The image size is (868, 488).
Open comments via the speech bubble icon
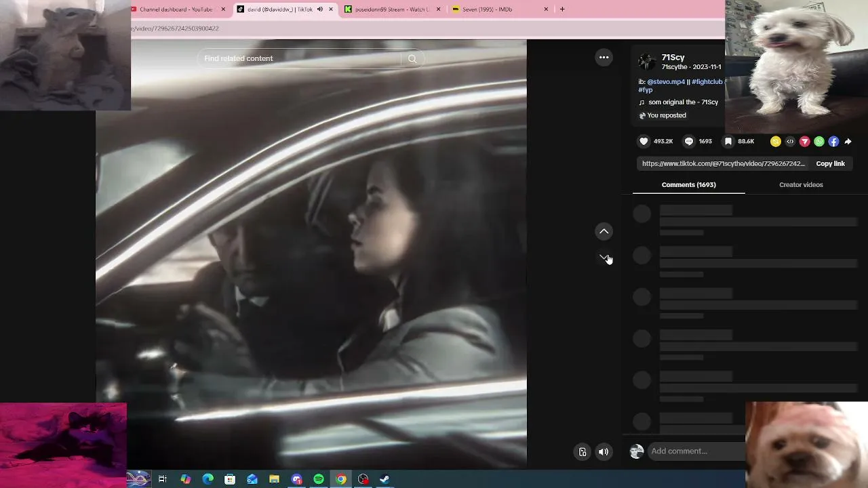[689, 142]
